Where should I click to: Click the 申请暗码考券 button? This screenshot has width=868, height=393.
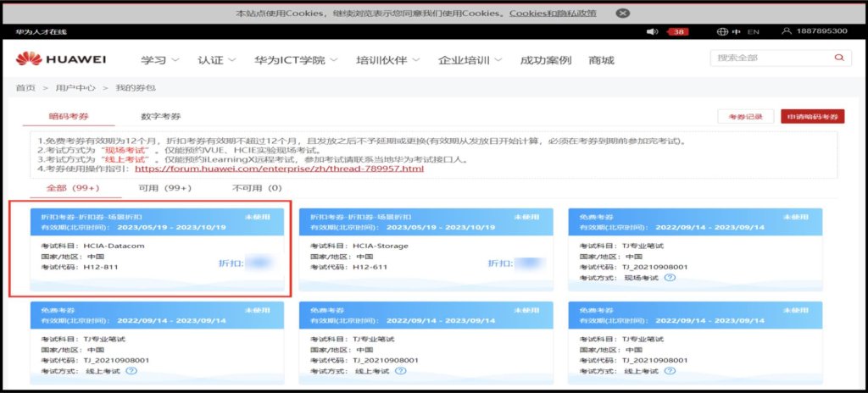coord(812,117)
